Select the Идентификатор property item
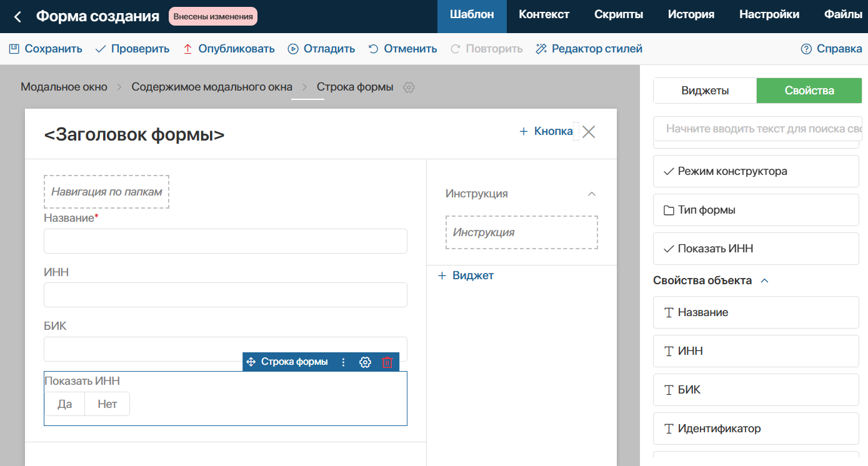 pyautogui.click(x=756, y=429)
